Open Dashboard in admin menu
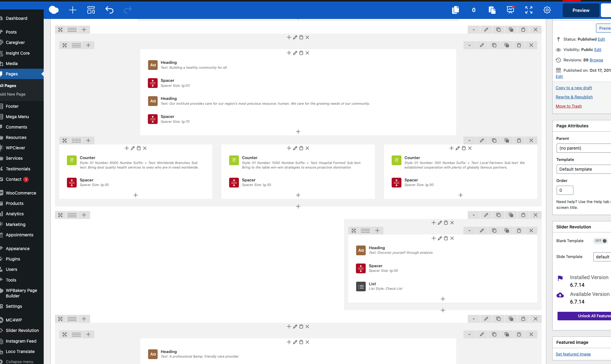The width and height of the screenshot is (611, 364). [16, 18]
